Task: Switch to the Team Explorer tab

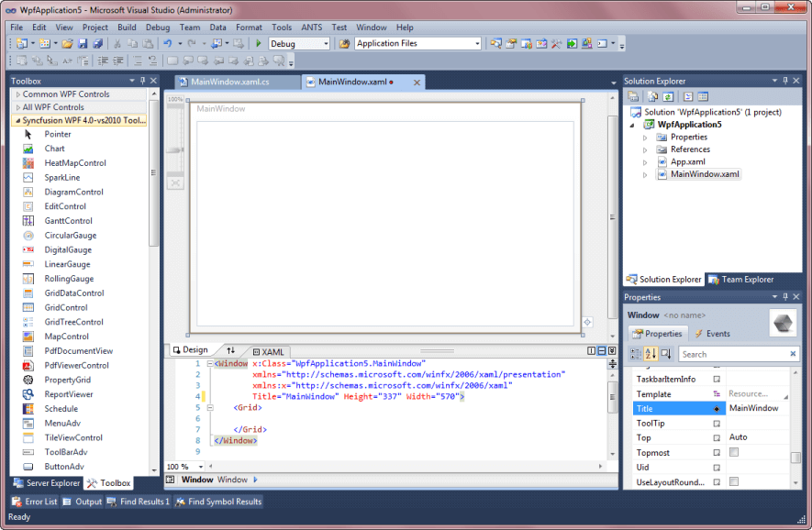Action: (x=741, y=280)
